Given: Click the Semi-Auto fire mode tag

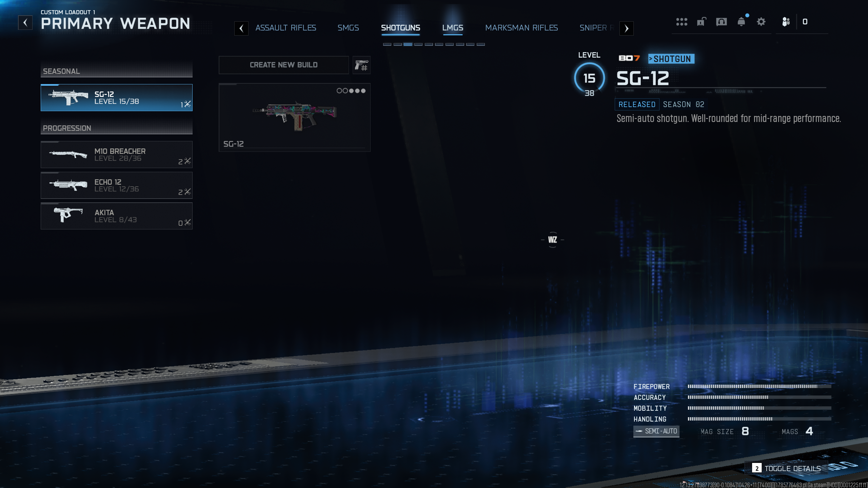Looking at the screenshot, I should click(656, 431).
